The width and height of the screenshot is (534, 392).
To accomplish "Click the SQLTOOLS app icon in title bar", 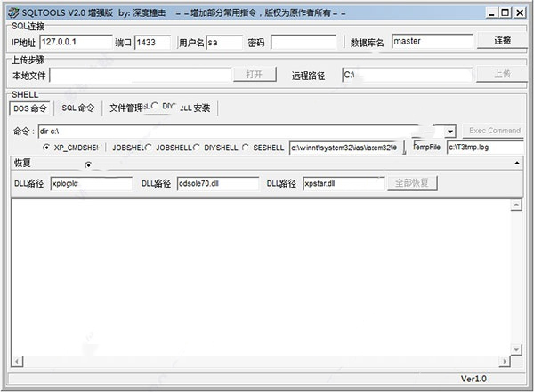I will click(13, 13).
